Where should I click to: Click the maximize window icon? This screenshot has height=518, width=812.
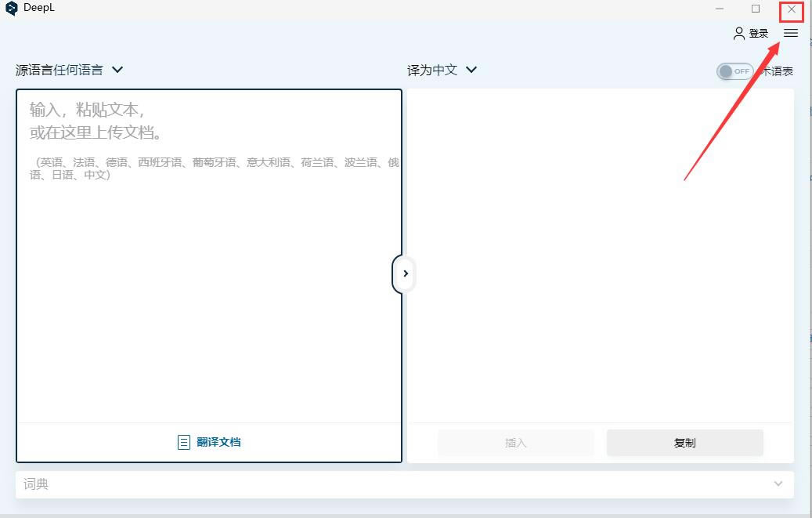coord(755,10)
